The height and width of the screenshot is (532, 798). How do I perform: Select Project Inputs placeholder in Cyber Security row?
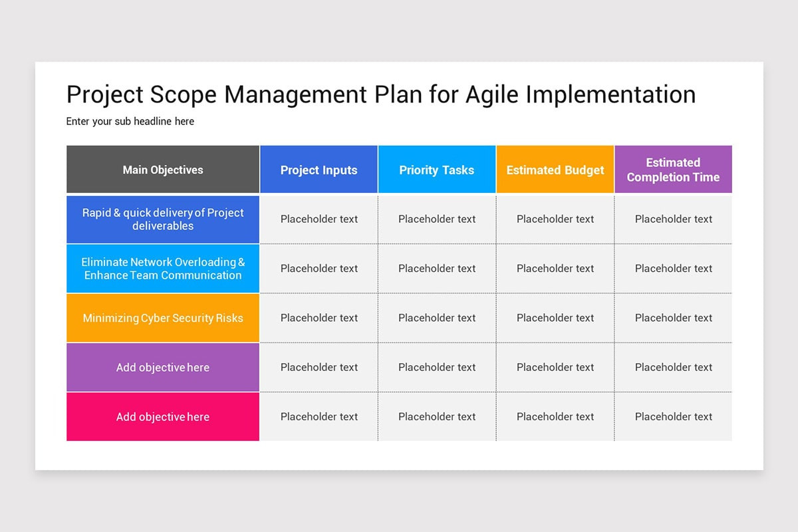[319, 318]
